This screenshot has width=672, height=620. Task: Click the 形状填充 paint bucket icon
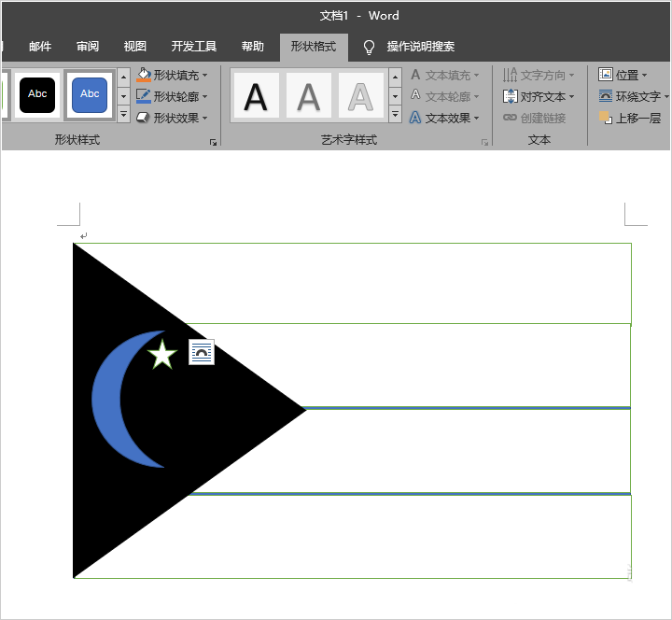(144, 75)
